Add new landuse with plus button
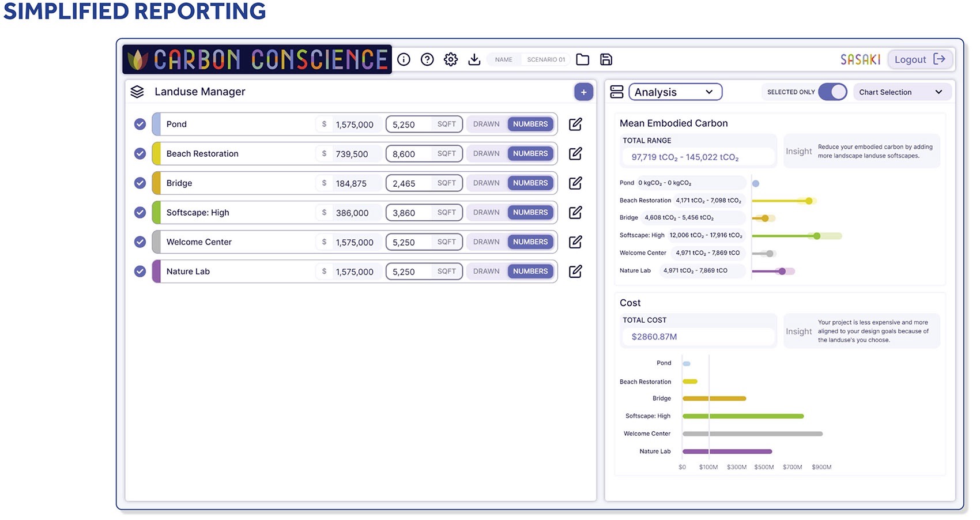The width and height of the screenshot is (980, 520). click(x=583, y=92)
